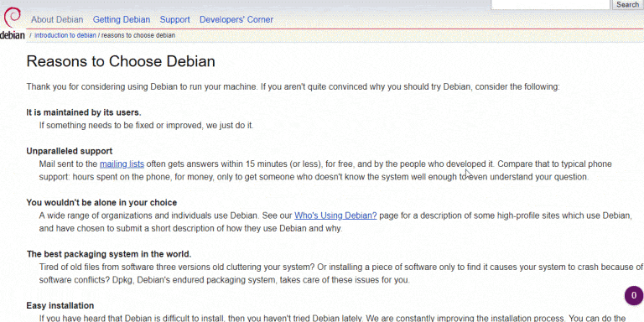Click 'If something needs to be fixed' sentence
This screenshot has width=644, height=322.
pyautogui.click(x=146, y=125)
